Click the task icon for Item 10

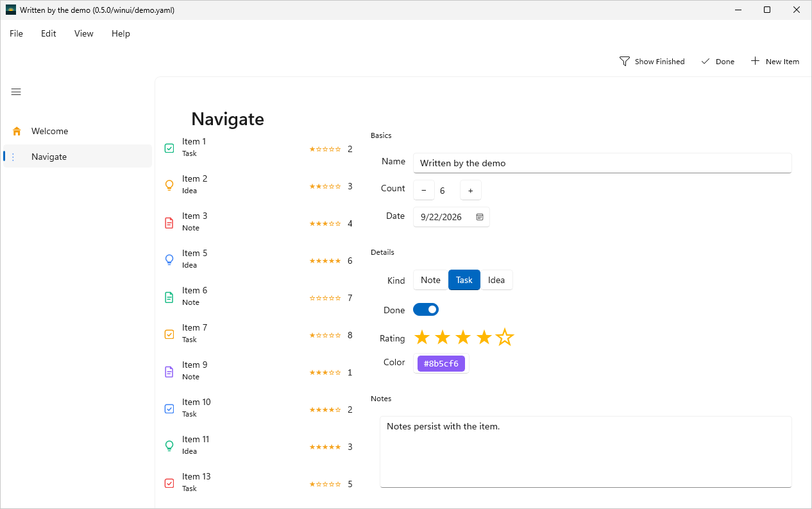pyautogui.click(x=169, y=409)
